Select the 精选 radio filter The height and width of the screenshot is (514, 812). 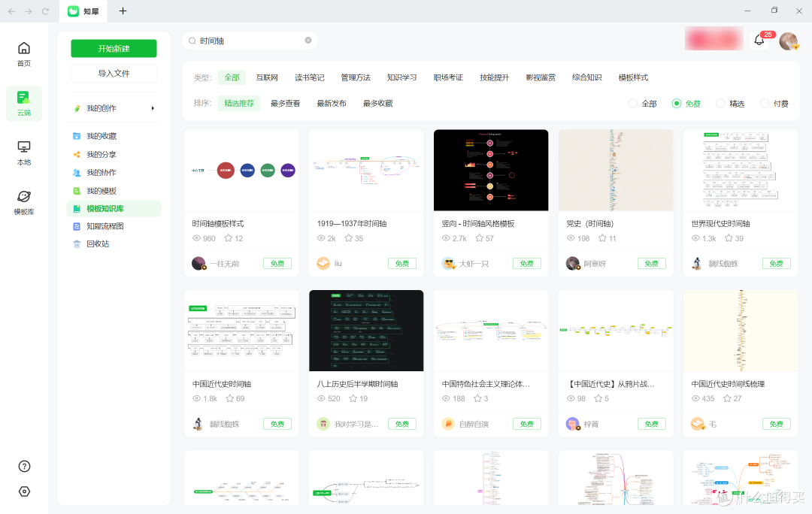tap(720, 104)
